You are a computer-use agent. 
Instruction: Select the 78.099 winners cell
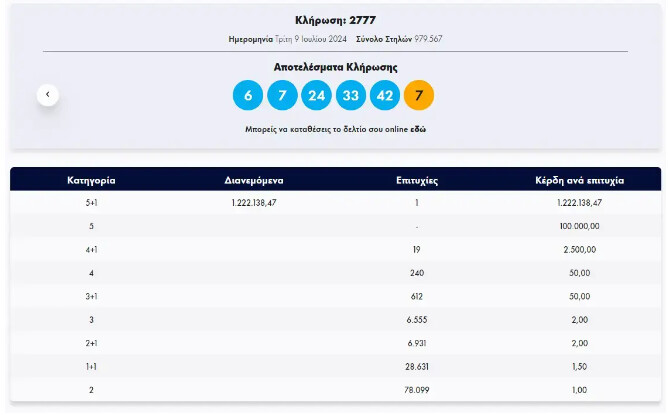[417, 389]
